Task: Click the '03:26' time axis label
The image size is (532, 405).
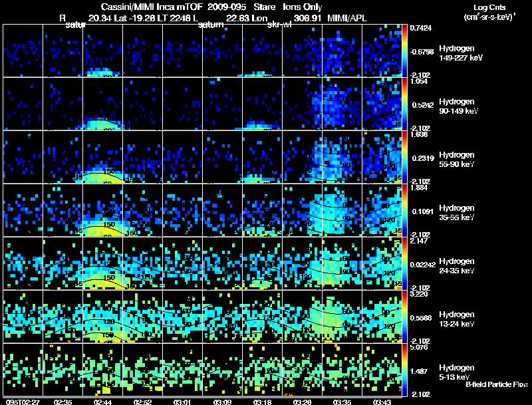Action: point(302,402)
